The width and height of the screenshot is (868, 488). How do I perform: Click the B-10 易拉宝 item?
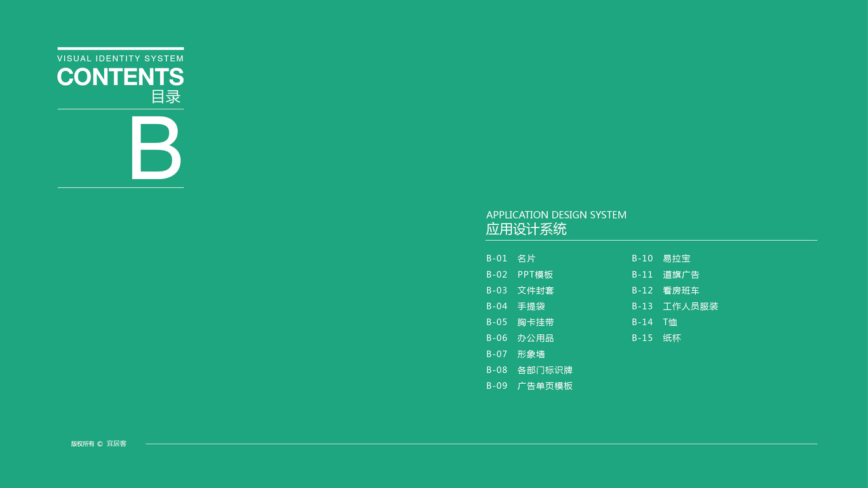click(661, 259)
